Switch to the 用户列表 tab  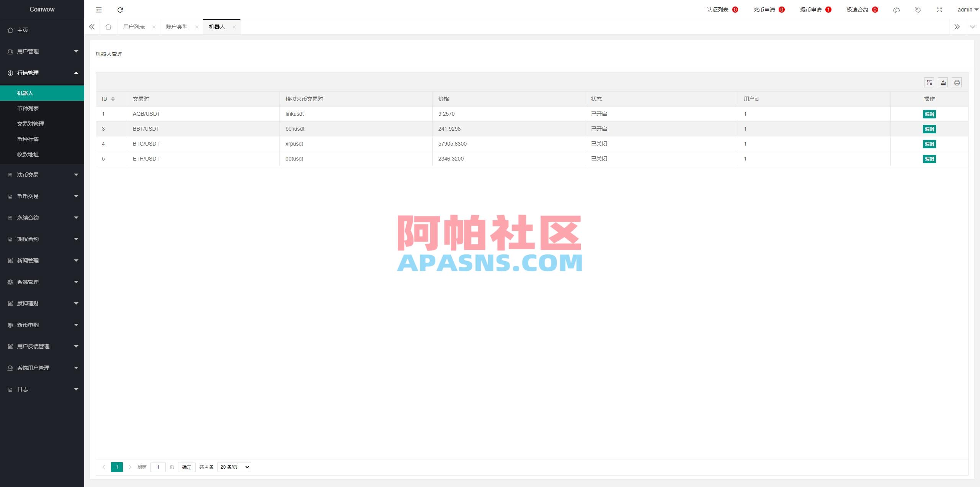click(x=134, y=27)
